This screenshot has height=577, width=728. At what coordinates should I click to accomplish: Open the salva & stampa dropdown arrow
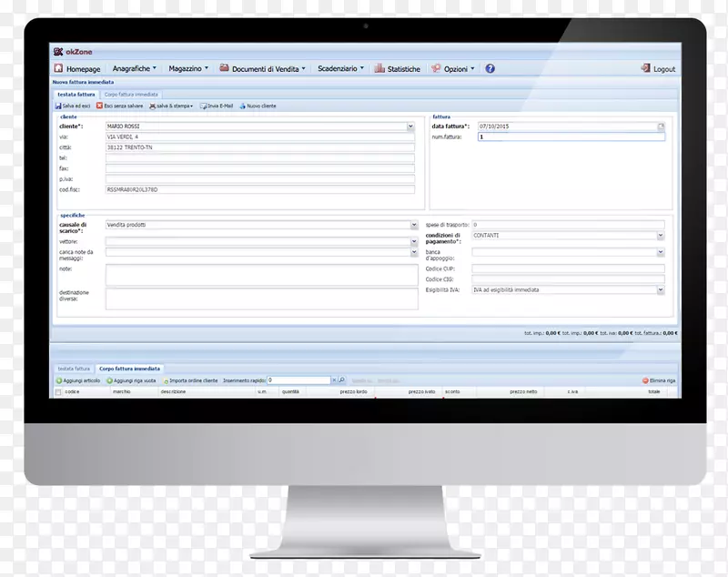point(191,106)
